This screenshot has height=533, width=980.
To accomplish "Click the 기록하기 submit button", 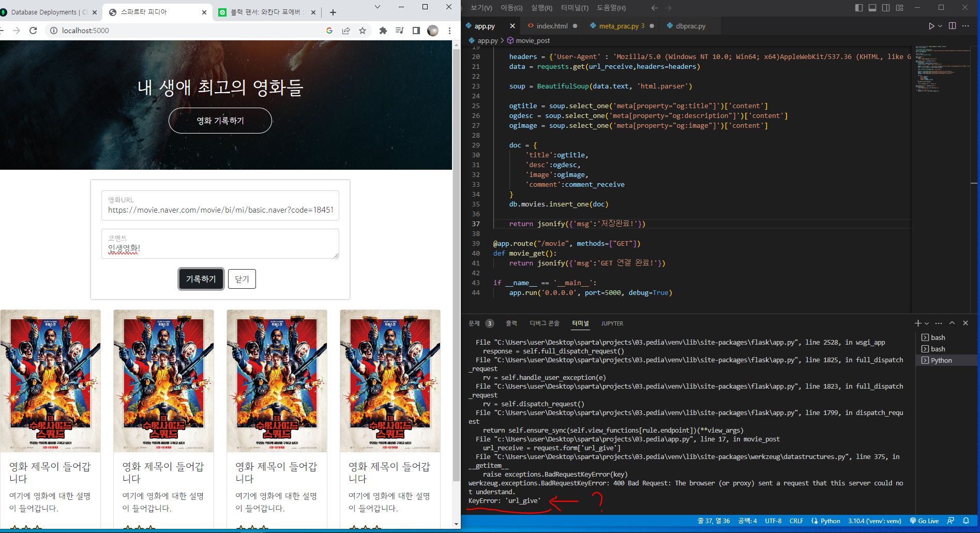I will tap(201, 279).
